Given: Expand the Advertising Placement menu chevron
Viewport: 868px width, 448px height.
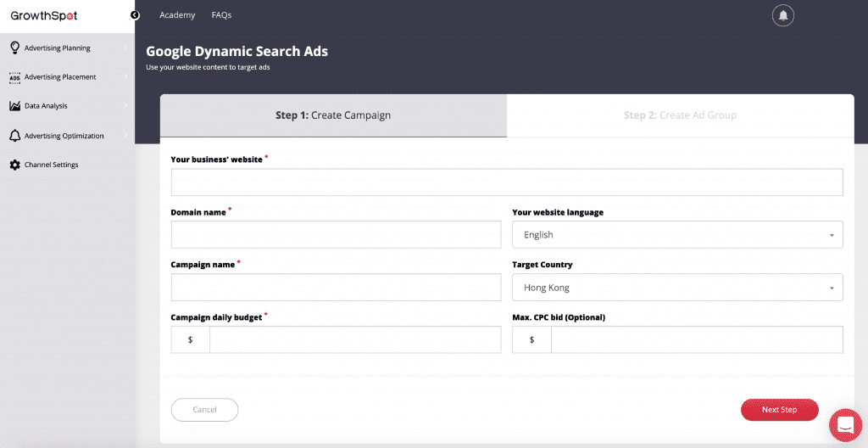Looking at the screenshot, I should point(125,76).
